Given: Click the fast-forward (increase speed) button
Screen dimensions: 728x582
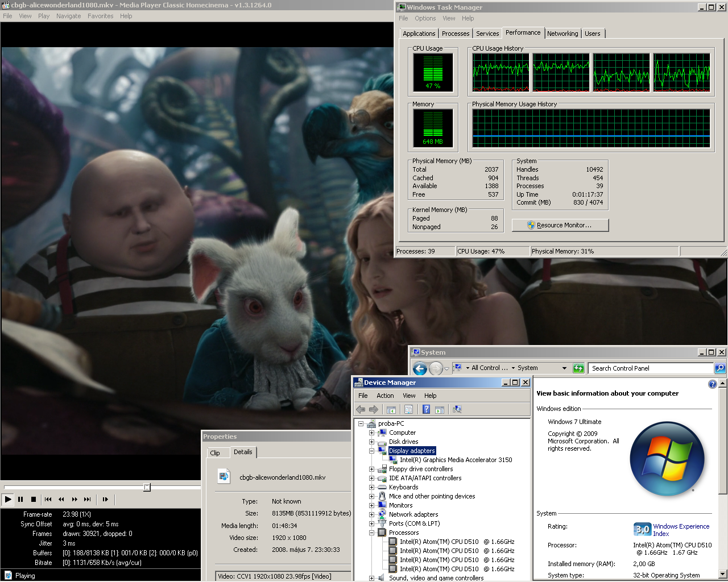Looking at the screenshot, I should coord(75,500).
